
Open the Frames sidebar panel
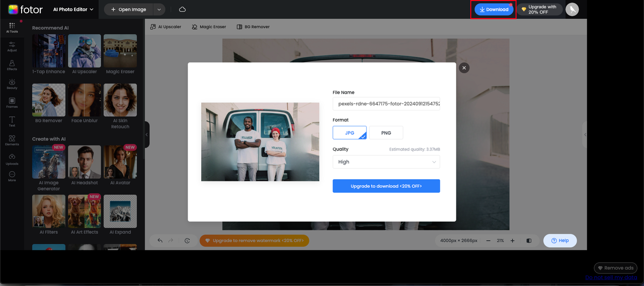[x=12, y=103]
